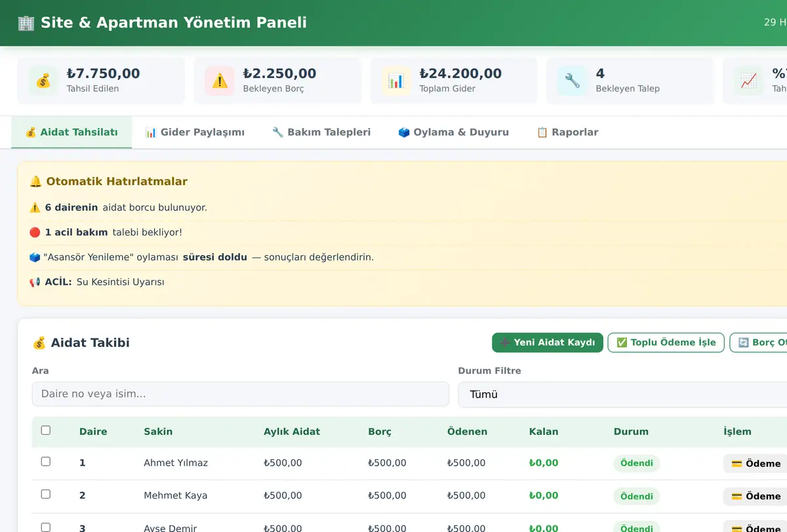This screenshot has width=787, height=532.
Task: Go to the Oylama & Duyuru tab
Action: tap(454, 133)
